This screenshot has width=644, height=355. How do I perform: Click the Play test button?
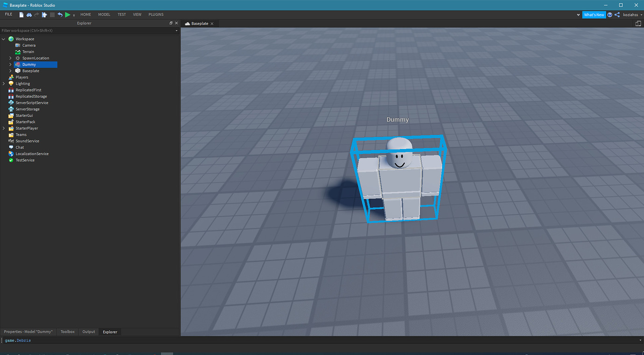[x=67, y=14]
